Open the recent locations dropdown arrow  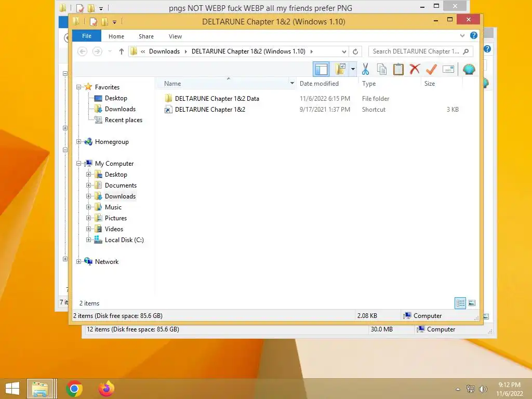pos(110,51)
